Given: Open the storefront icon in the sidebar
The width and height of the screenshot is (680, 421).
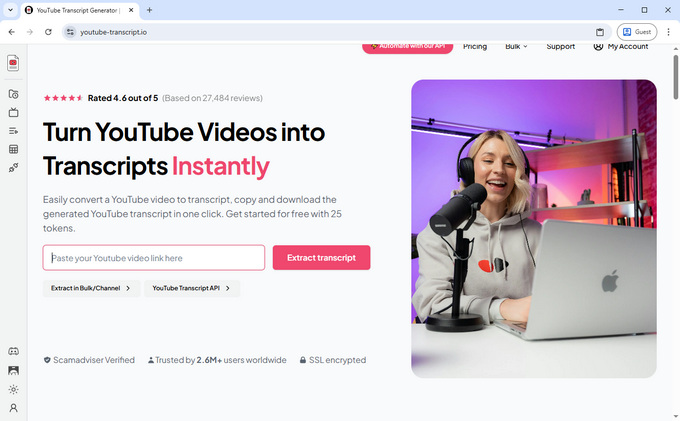Looking at the screenshot, I should click(13, 370).
